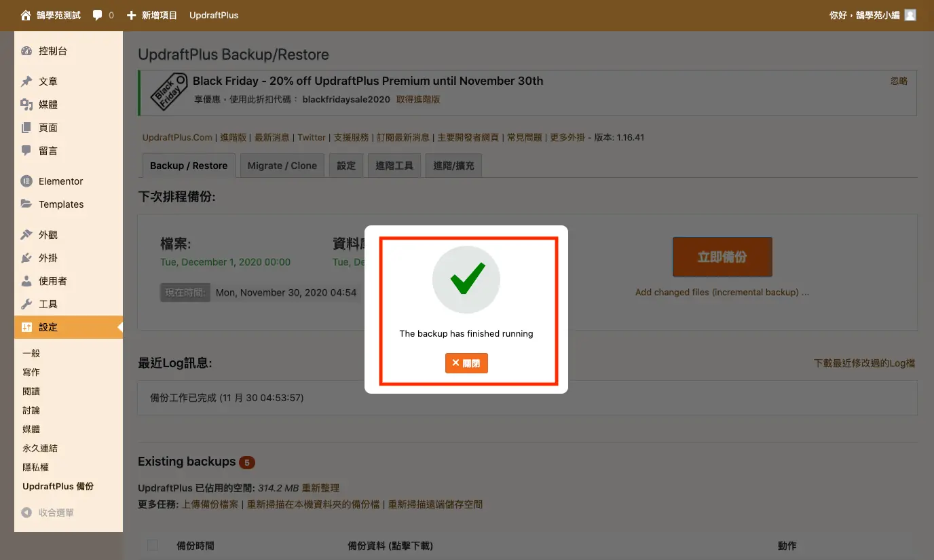This screenshot has height=560, width=934.
Task: Start a backup with 立即備份
Action: [x=722, y=257]
